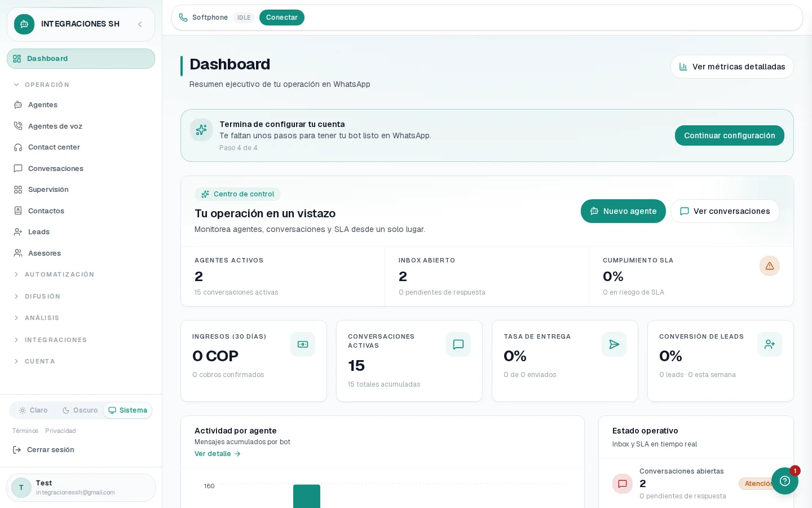Open the Términos link
Viewport: 812px width, 508px height.
25,431
